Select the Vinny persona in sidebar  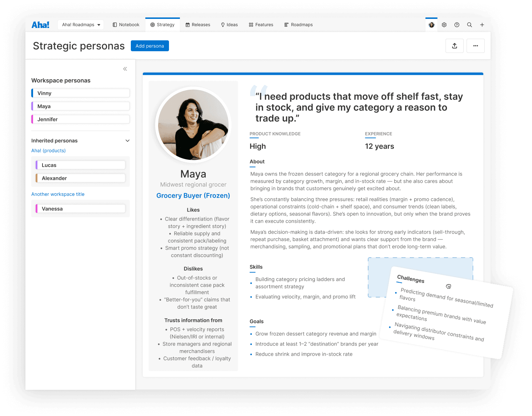click(80, 93)
